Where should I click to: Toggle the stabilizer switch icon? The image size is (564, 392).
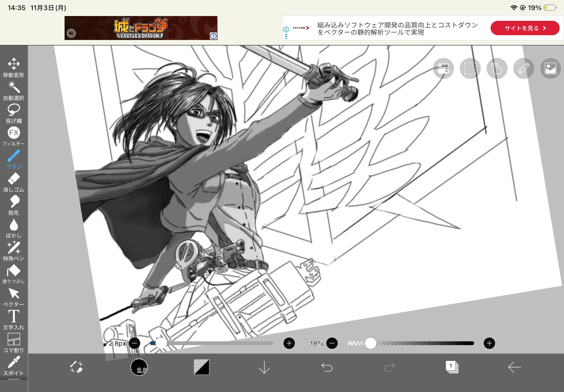coord(443,68)
